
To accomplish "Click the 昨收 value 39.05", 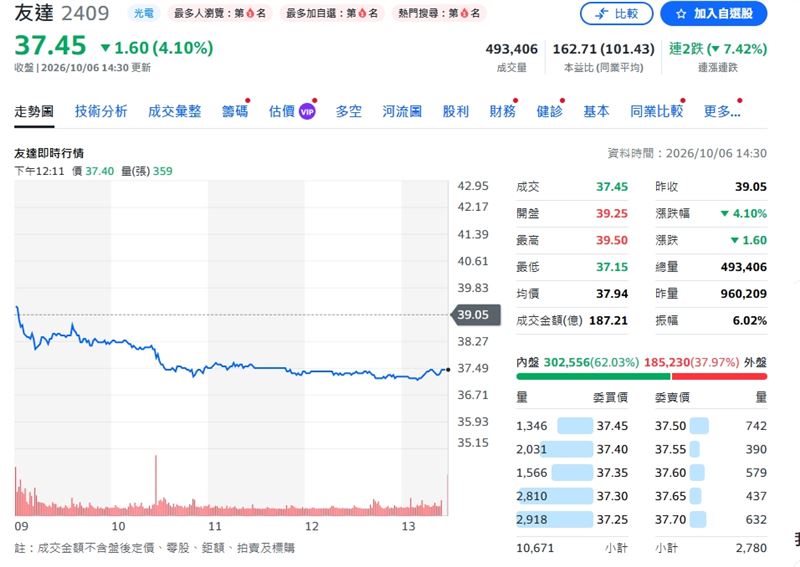I will [751, 187].
